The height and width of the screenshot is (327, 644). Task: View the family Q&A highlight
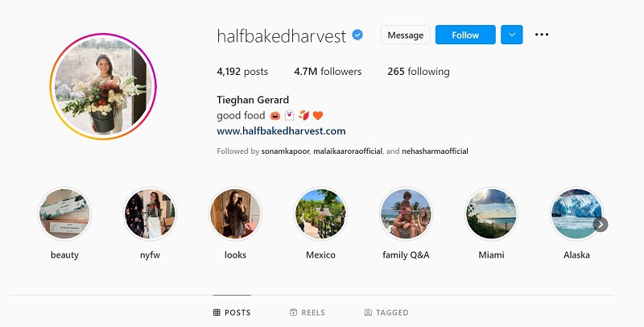click(406, 213)
